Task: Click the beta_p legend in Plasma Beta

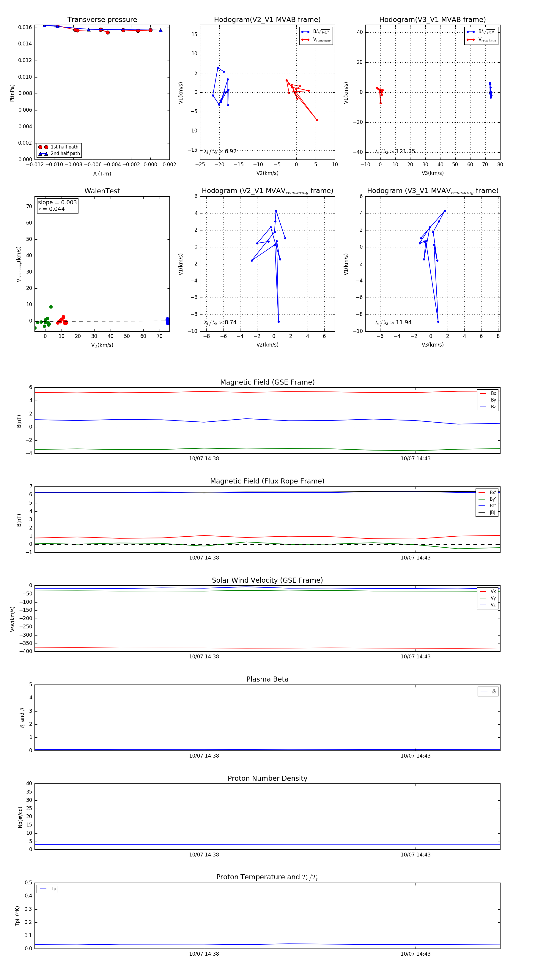Action: pos(488,691)
